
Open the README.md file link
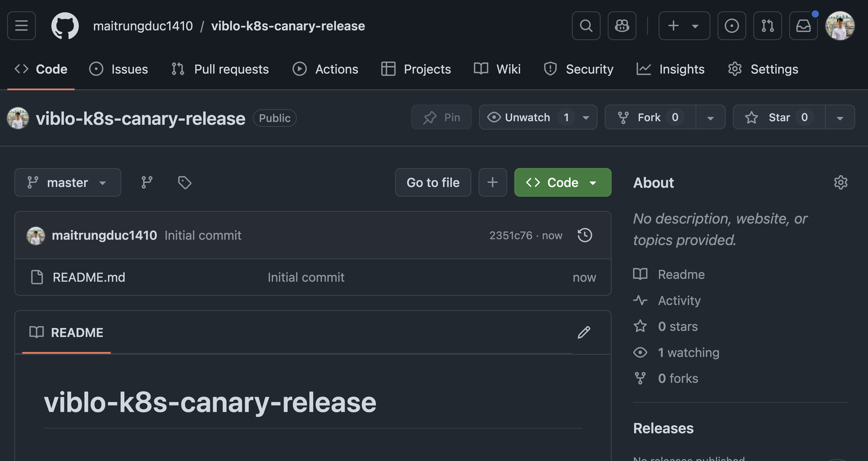coord(89,277)
